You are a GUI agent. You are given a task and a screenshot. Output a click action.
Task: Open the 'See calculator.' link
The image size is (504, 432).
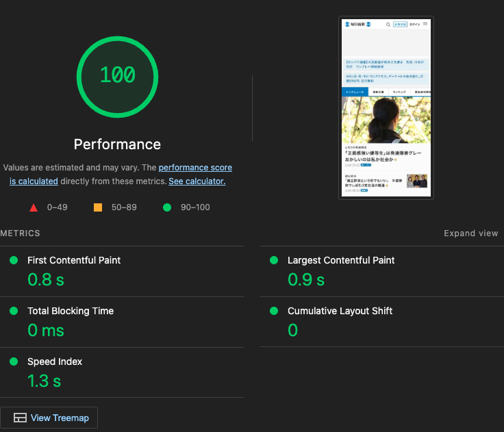coord(197,181)
